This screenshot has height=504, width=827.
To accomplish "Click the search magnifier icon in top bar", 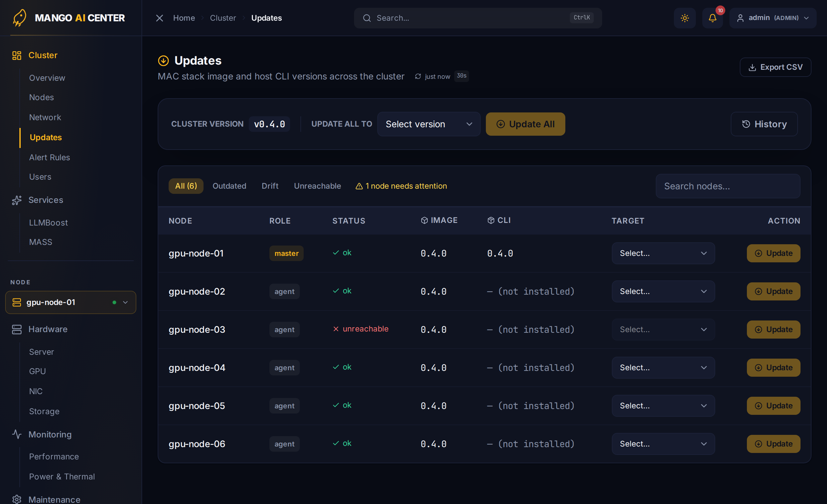I will [367, 18].
